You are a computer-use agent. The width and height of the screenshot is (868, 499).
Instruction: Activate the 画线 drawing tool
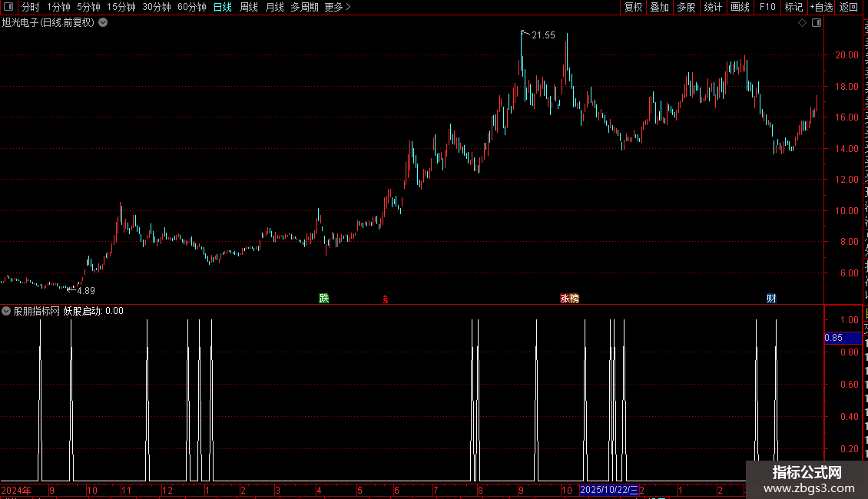click(740, 7)
